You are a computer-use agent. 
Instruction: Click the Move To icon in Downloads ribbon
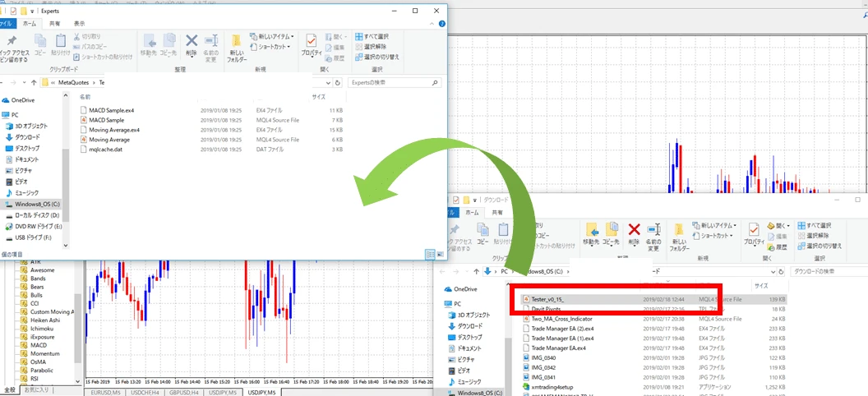(x=591, y=233)
